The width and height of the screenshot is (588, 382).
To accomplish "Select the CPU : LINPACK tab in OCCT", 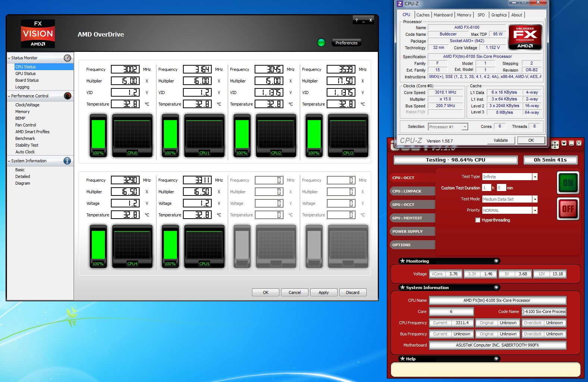I will (413, 191).
